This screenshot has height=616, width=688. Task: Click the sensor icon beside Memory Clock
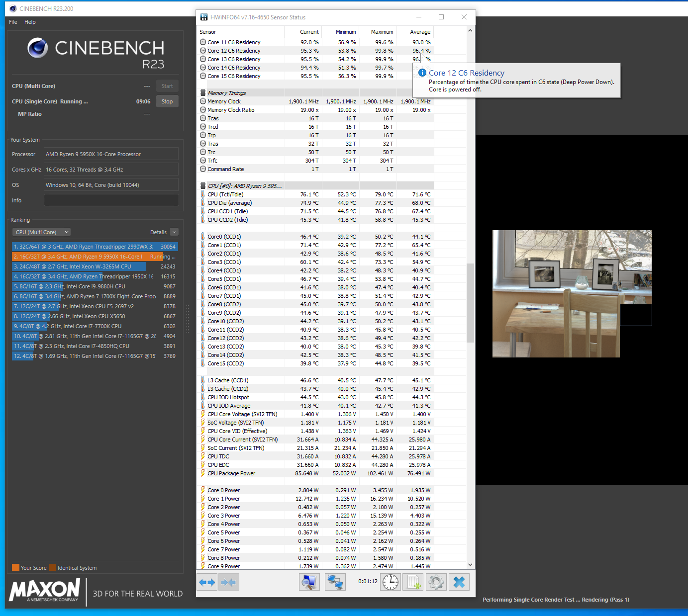203,101
